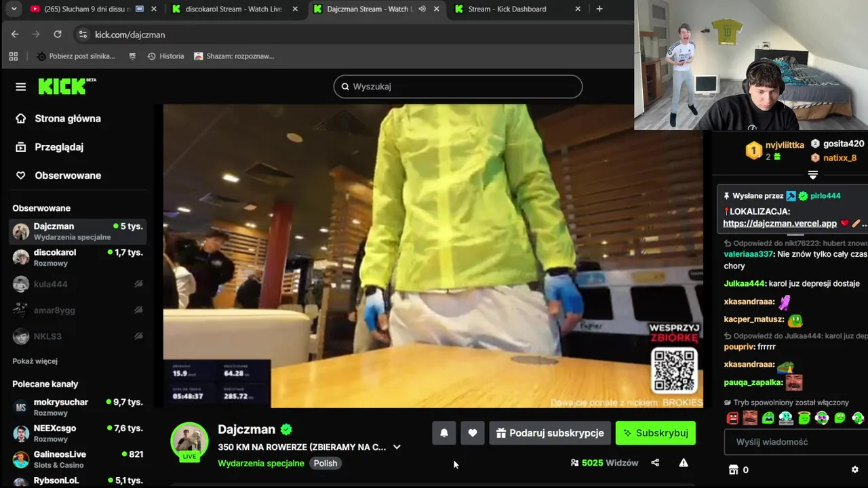Collapse the chat leaderboard arrow
The width and height of the screenshot is (868, 488).
[x=813, y=175]
